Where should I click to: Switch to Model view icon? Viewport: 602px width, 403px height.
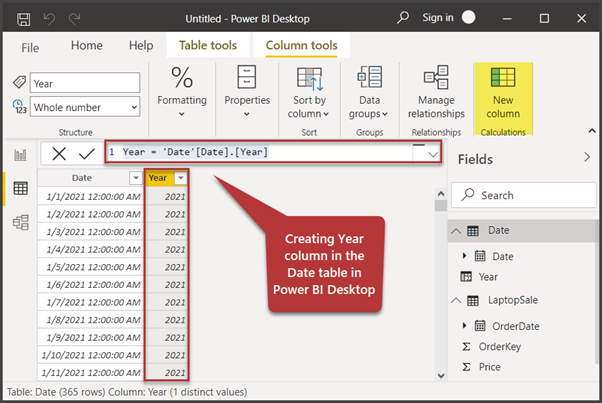(20, 222)
